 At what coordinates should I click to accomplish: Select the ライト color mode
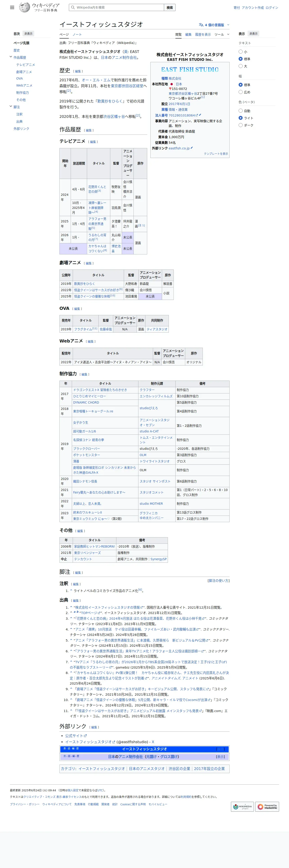pos(241,118)
